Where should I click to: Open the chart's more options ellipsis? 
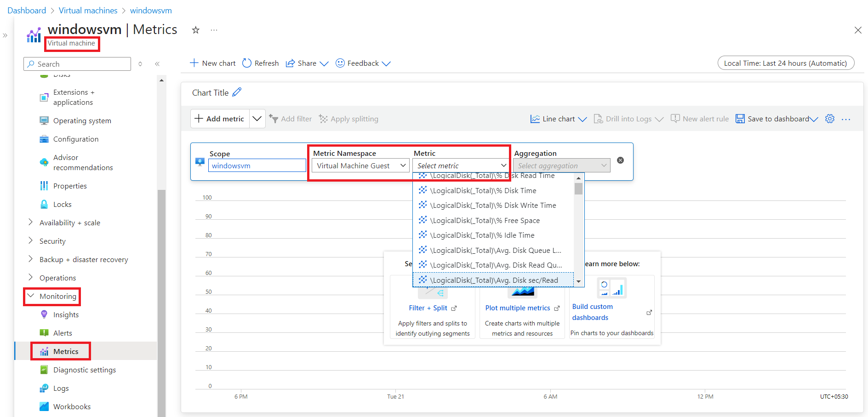click(x=846, y=119)
